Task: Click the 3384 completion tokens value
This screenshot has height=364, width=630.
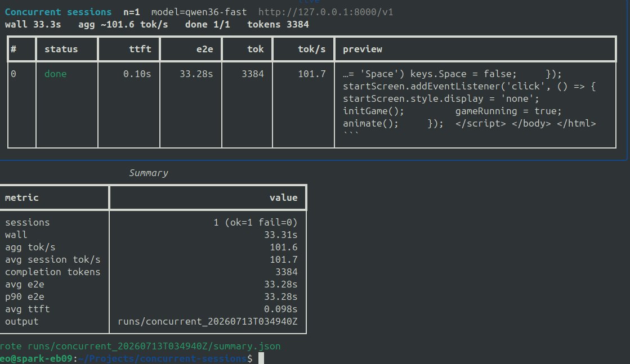Action: (x=287, y=272)
